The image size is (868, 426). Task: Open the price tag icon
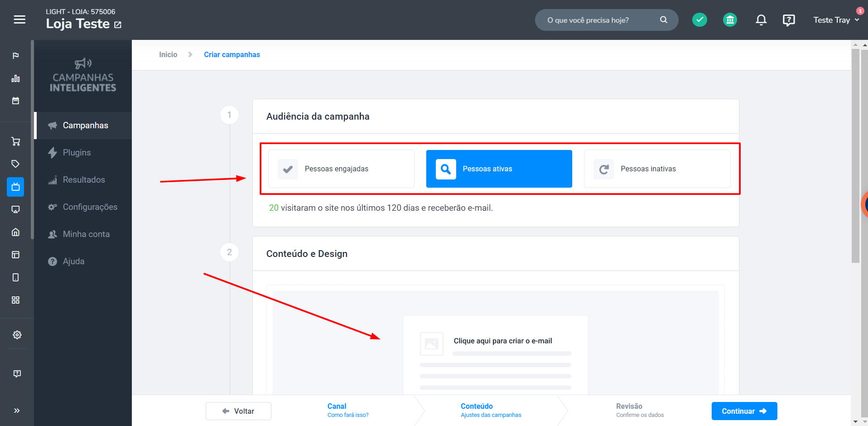click(x=16, y=164)
